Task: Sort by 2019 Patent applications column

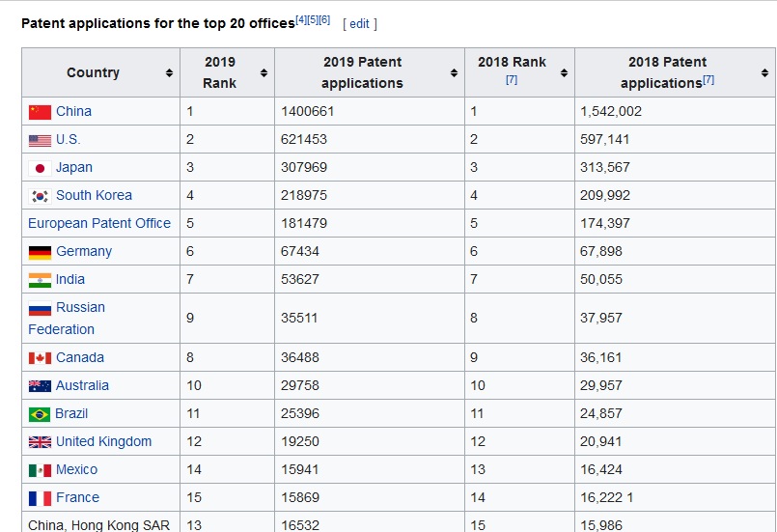Action: (x=454, y=73)
